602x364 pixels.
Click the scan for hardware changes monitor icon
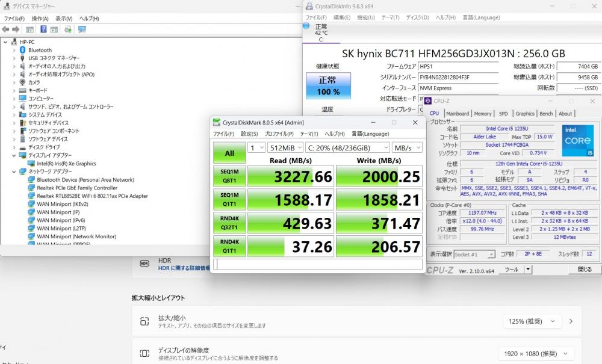[82, 29]
